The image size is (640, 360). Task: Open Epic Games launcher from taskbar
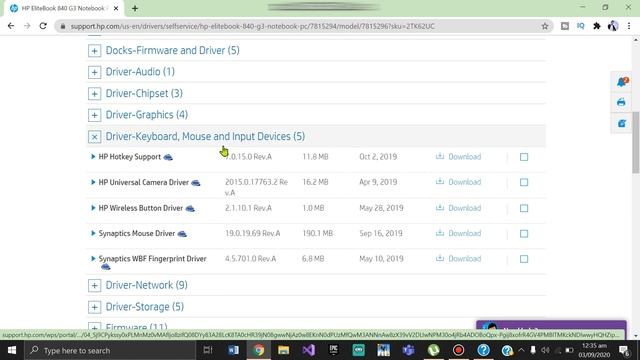pos(333,350)
